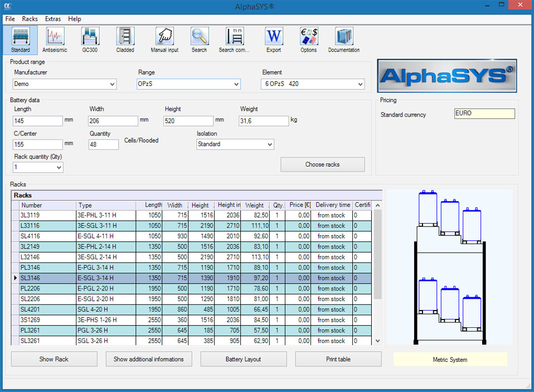Screen dimensions: 534x392
Task: Toggle the Metric System unit button
Action: coord(450,360)
